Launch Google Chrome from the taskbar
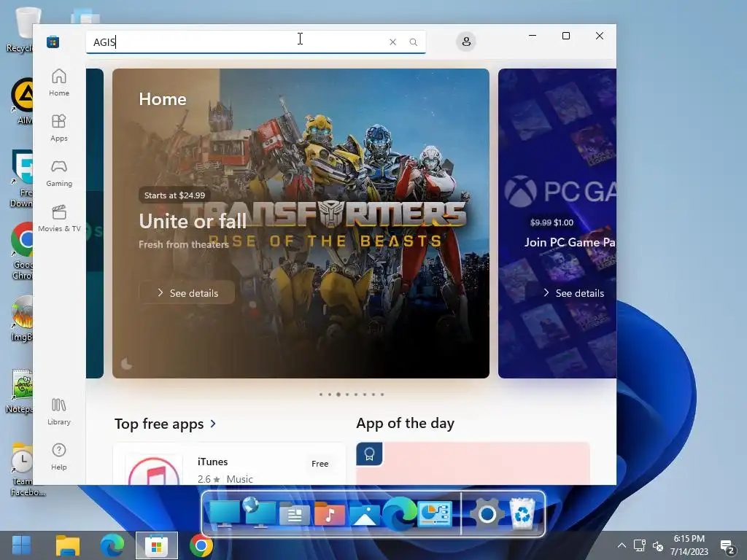 [x=201, y=545]
